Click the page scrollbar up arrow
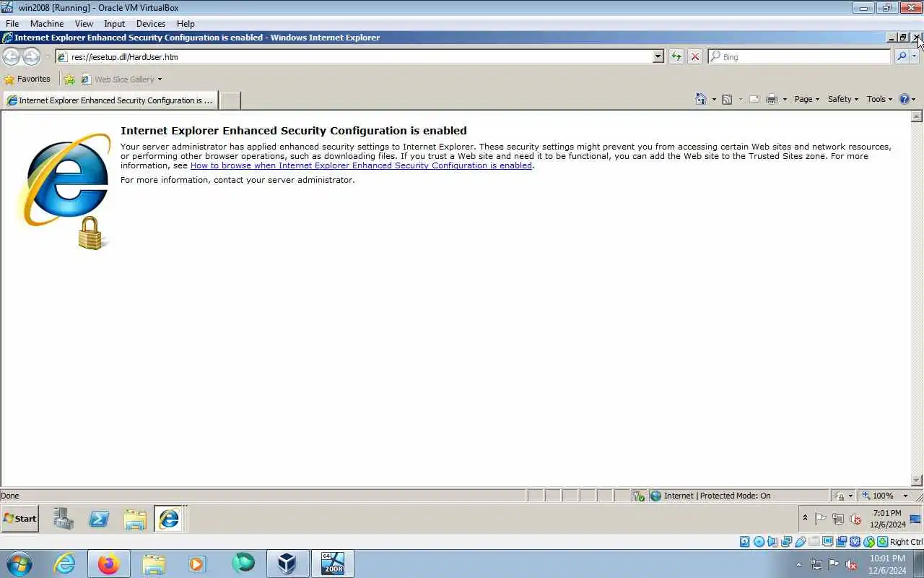Viewport: 924px width, 578px height. point(917,116)
